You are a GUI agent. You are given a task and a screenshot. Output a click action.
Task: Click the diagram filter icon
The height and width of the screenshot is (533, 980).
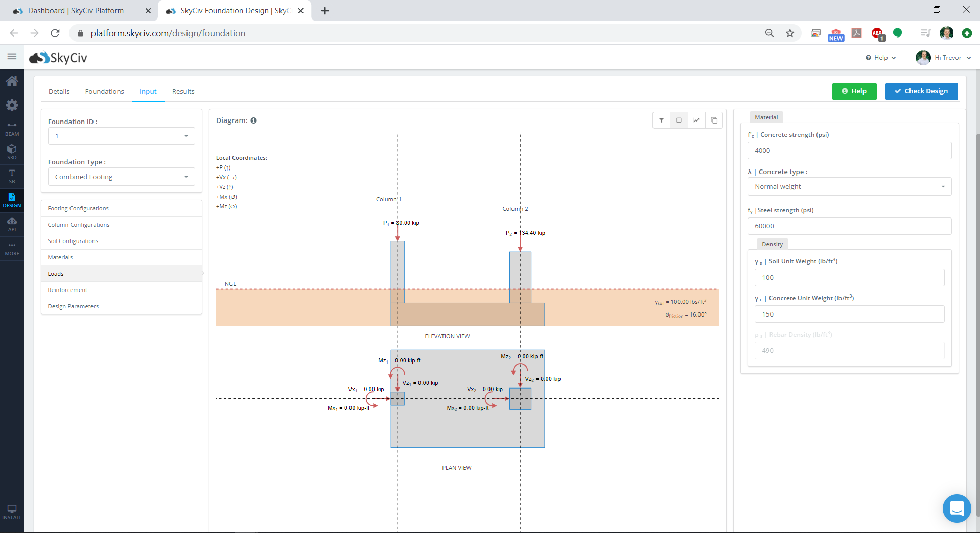coord(661,120)
